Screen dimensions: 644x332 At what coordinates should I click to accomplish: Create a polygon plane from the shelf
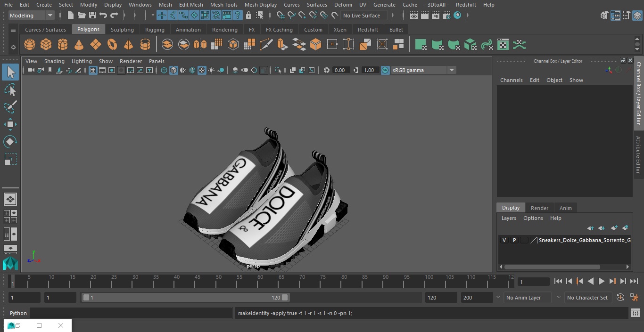pos(96,45)
